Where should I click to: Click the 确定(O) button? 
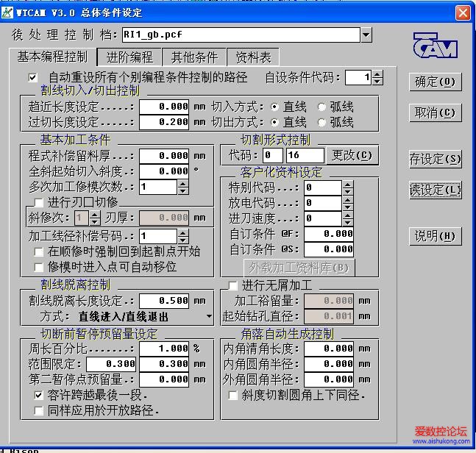[x=436, y=82]
